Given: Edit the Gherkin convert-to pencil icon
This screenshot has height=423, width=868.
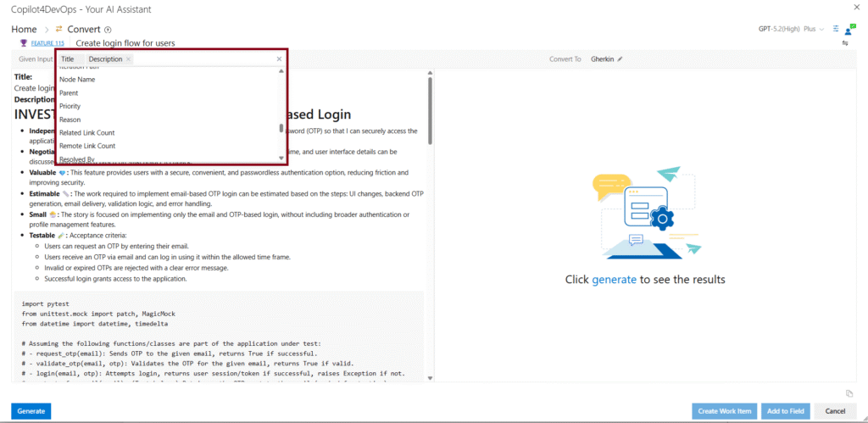Looking at the screenshot, I should click(x=620, y=59).
